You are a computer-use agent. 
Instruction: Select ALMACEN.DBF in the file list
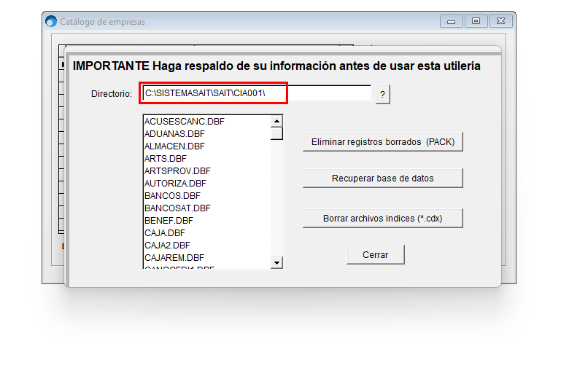click(206, 146)
